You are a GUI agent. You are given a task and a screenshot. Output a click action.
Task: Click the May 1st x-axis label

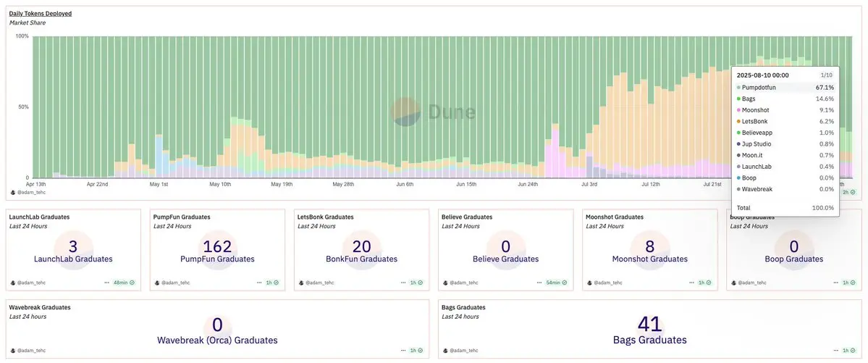[x=159, y=183]
